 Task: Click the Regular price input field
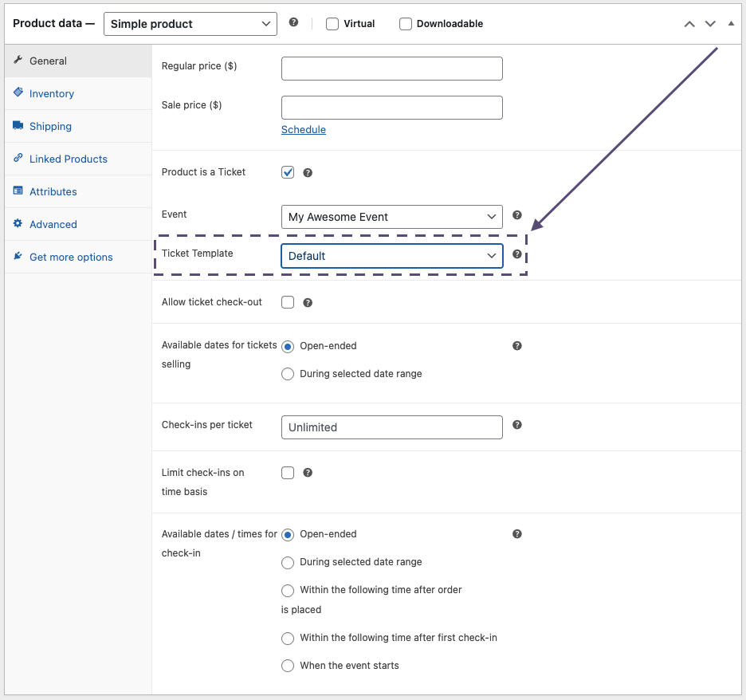click(x=391, y=69)
